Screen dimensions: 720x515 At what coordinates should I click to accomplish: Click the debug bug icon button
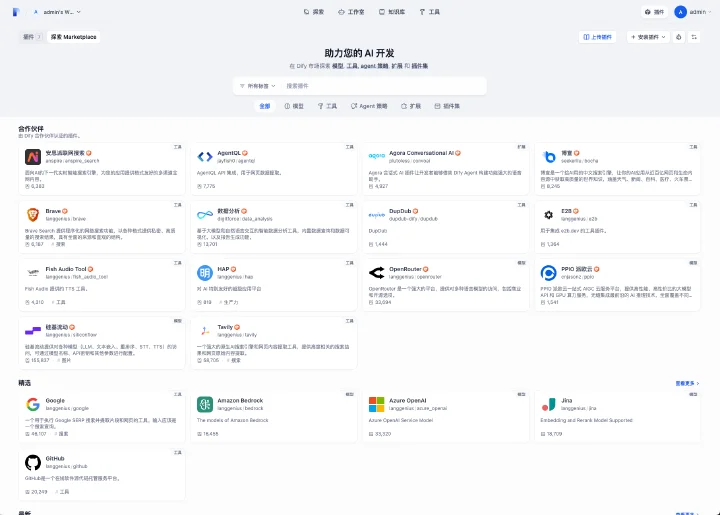coord(679,37)
